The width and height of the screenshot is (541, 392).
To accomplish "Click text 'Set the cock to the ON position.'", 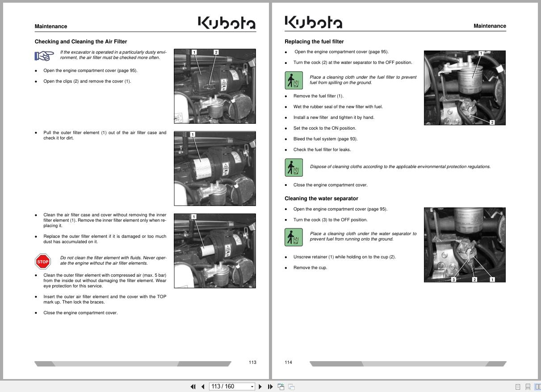I will click(x=325, y=128).
